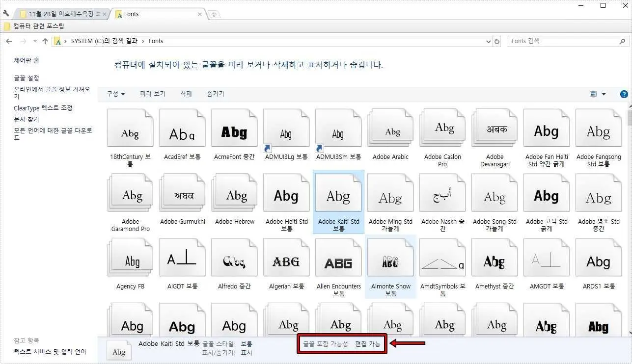Select the Adobe Fangsong Std font
Screen dimensions: 632x364
point(599,128)
